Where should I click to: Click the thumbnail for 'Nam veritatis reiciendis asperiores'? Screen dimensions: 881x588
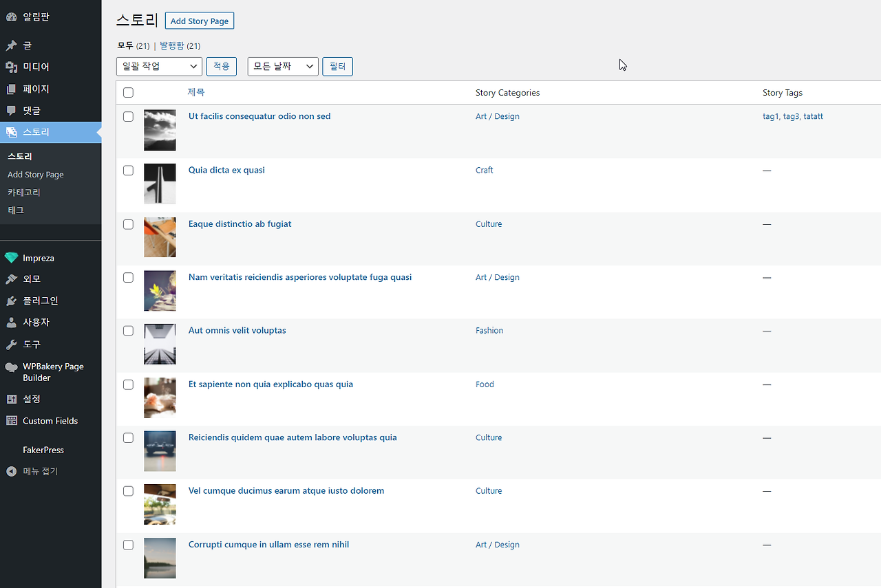(x=160, y=291)
